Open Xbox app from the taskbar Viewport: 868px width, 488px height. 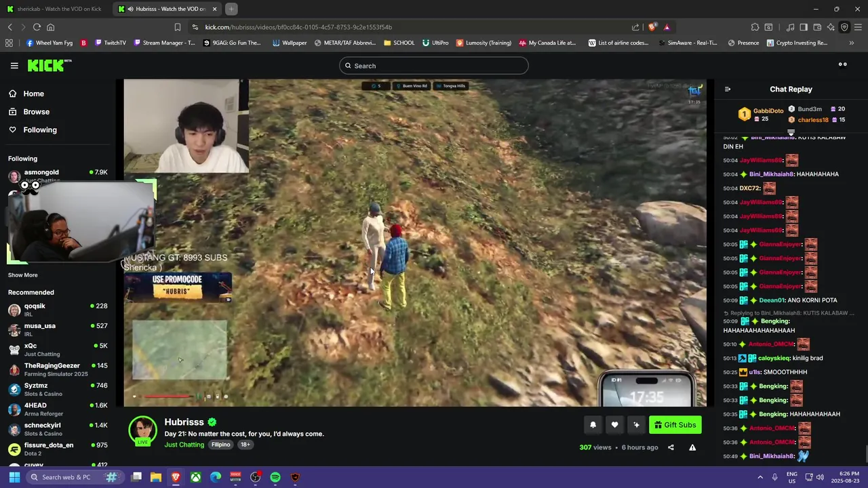pos(195,477)
